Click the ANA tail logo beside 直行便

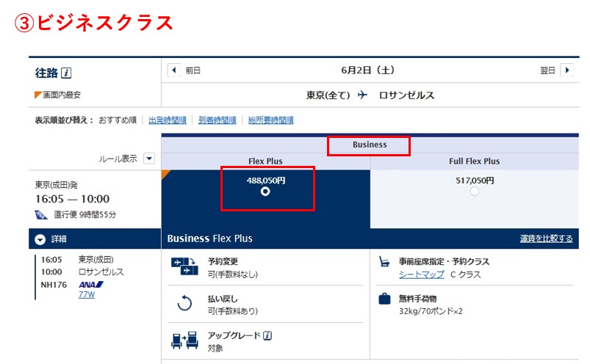click(41, 214)
